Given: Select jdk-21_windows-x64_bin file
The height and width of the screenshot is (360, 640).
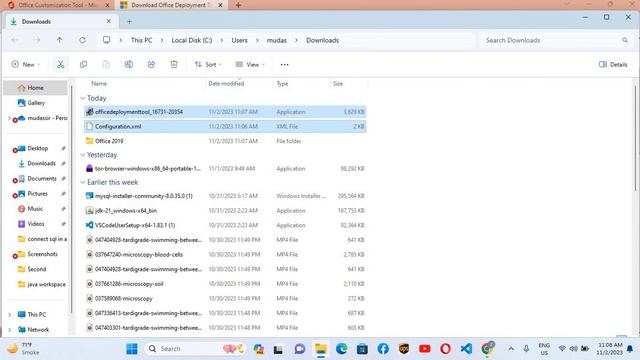Looking at the screenshot, I should [225, 211].
